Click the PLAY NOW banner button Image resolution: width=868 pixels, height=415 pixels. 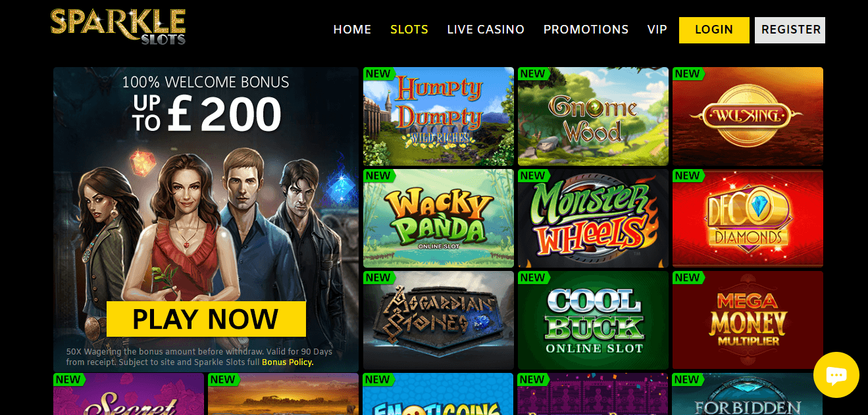pos(206,319)
